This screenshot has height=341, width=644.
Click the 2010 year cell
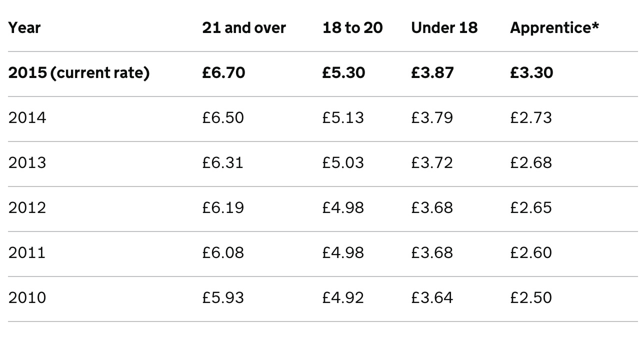pos(27,298)
